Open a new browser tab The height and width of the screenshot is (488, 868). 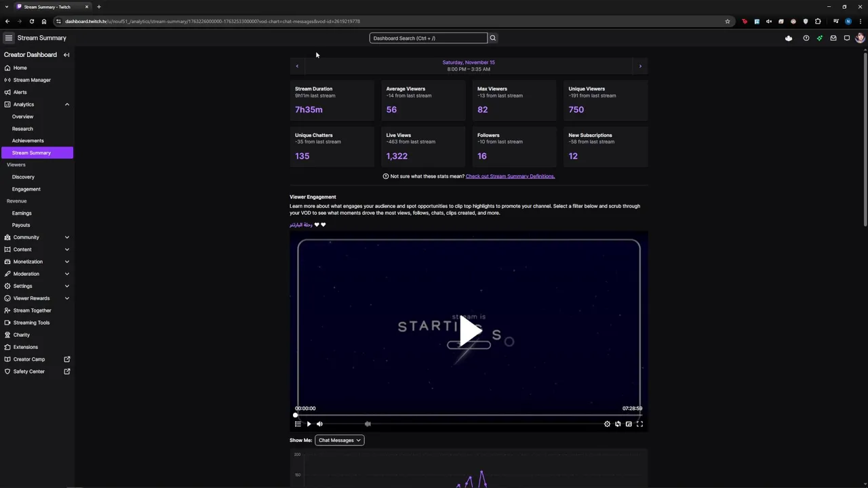pos(98,7)
